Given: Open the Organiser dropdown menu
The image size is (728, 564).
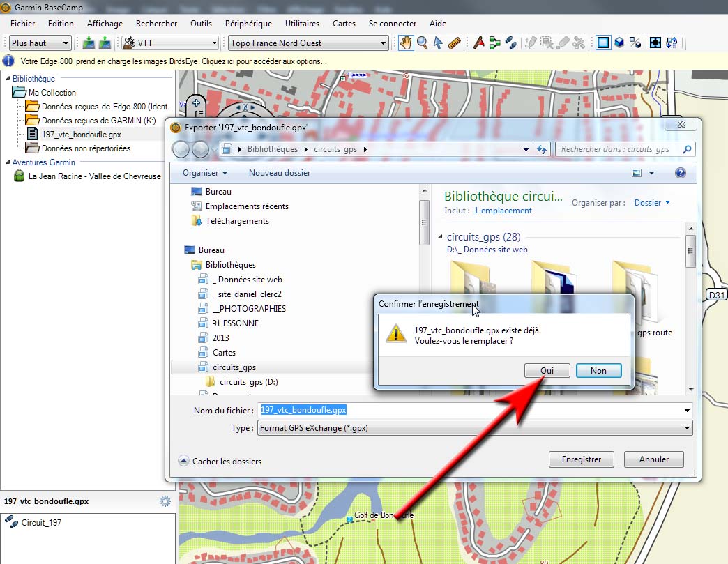Looking at the screenshot, I should [x=205, y=173].
